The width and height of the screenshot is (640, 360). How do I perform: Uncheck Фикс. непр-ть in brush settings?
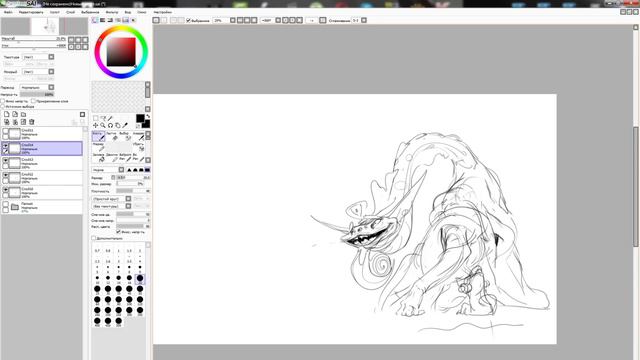click(x=119, y=232)
